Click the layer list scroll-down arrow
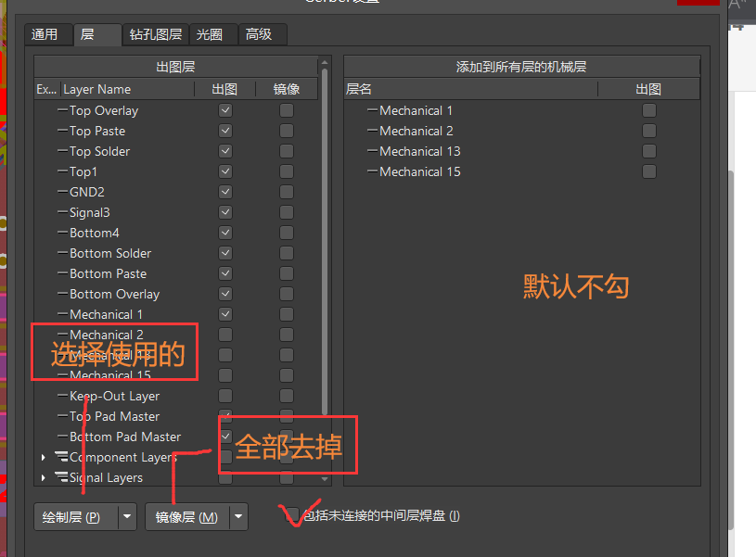Viewport: 756px width, 557px height. click(x=325, y=479)
